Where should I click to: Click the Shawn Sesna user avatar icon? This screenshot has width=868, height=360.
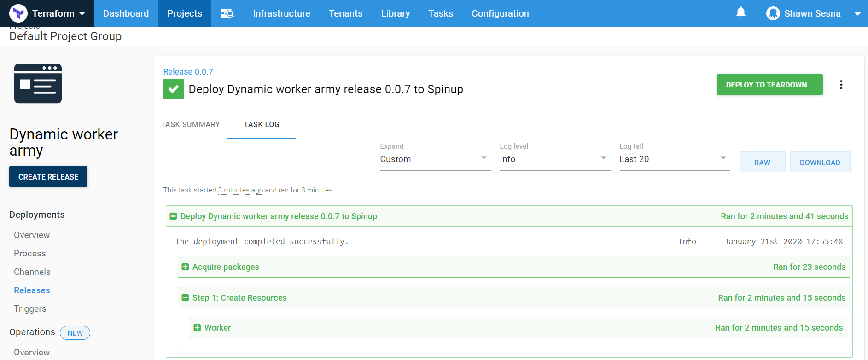tap(773, 13)
